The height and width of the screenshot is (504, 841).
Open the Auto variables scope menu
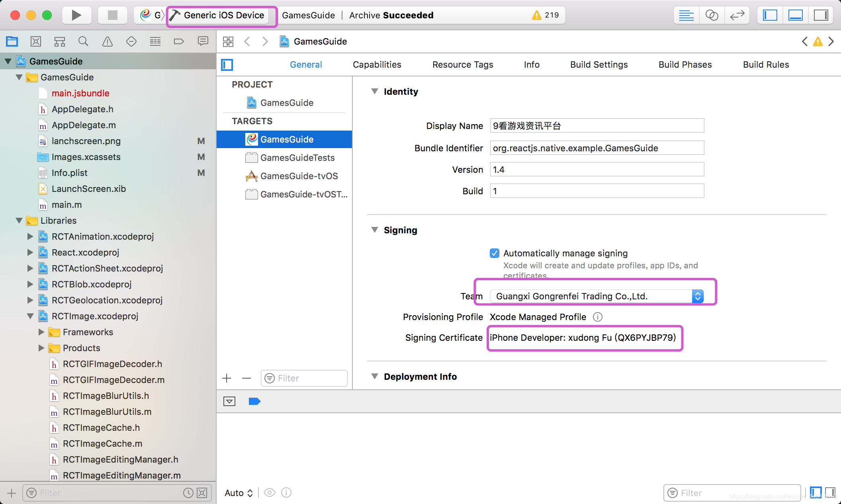pos(239,493)
